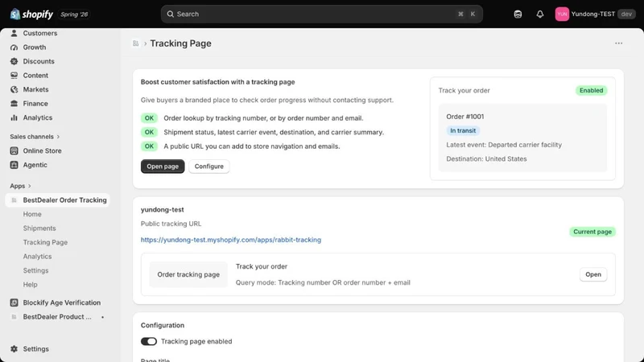Open the app's Help subpage
This screenshot has height=362, width=644.
tap(30, 285)
